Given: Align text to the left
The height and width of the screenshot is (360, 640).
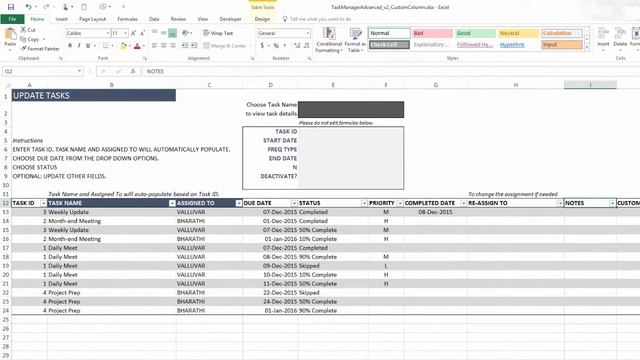Looking at the screenshot, I should click(154, 45).
